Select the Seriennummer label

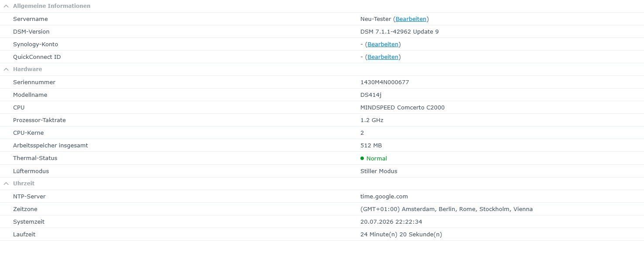pos(34,82)
